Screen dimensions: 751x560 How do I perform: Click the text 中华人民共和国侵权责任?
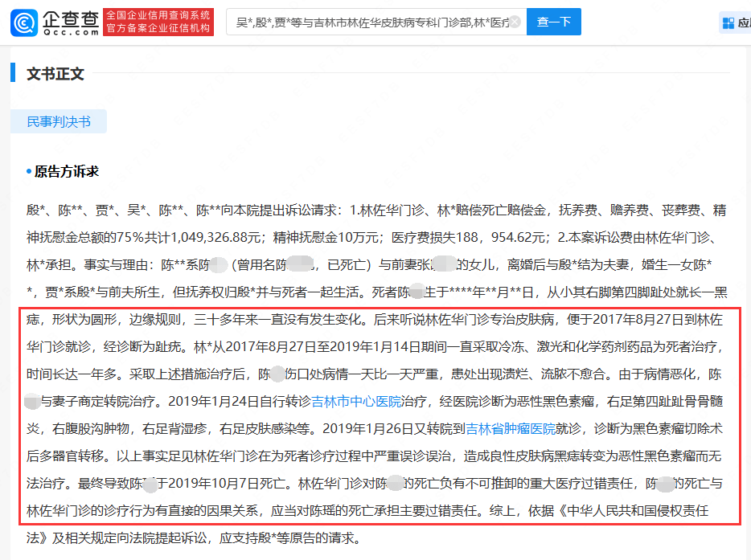pos(638,511)
